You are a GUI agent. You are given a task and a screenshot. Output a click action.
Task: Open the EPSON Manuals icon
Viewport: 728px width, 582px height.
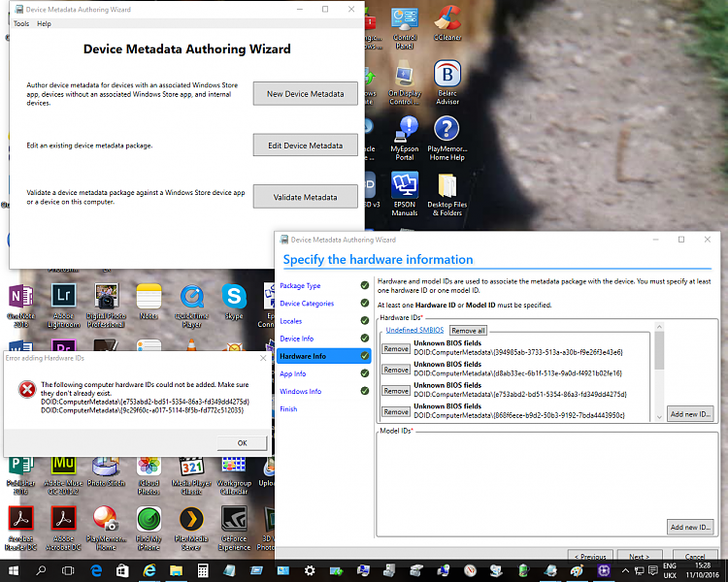(x=405, y=194)
